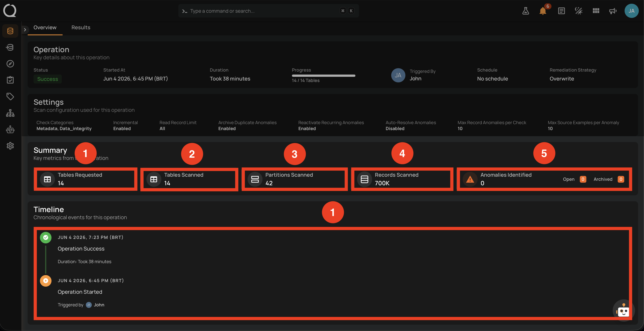Viewport: 644px width, 331px height.
Task: Click John's small avatar in timeline
Action: (88, 305)
